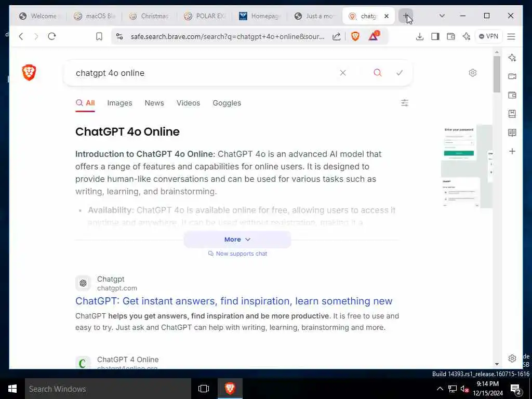Open the Downloads icon in toolbar
Viewport: 532px width, 399px height.
point(420,36)
